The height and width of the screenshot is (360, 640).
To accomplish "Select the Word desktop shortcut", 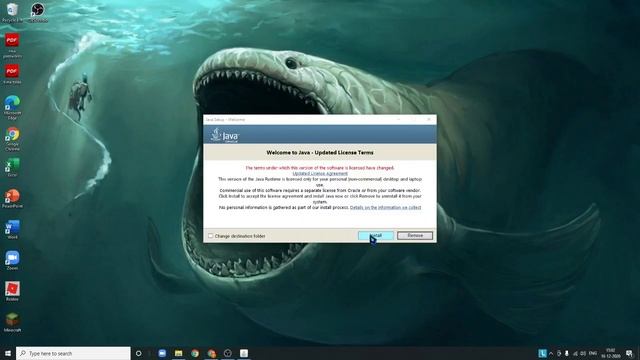I will [12, 229].
